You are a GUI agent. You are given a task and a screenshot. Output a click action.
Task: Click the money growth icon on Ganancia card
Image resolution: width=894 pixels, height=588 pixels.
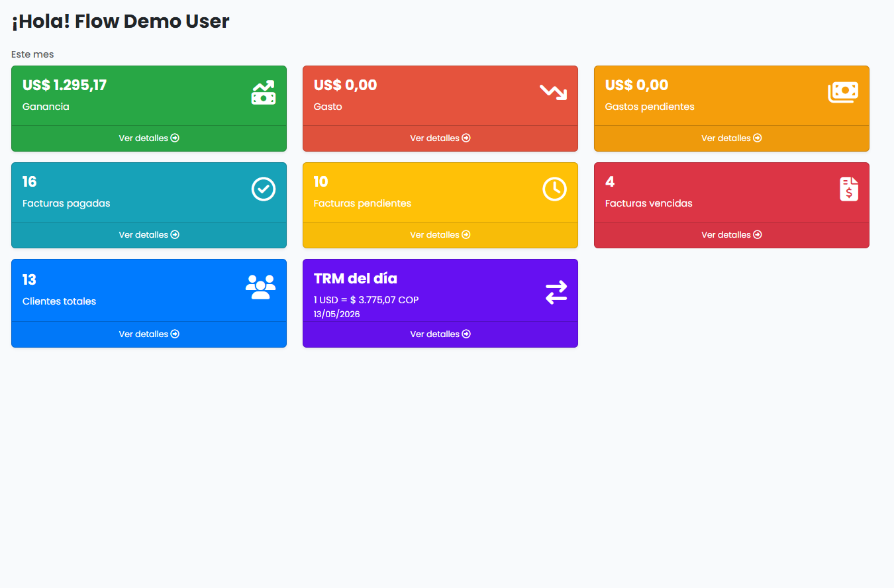(264, 93)
